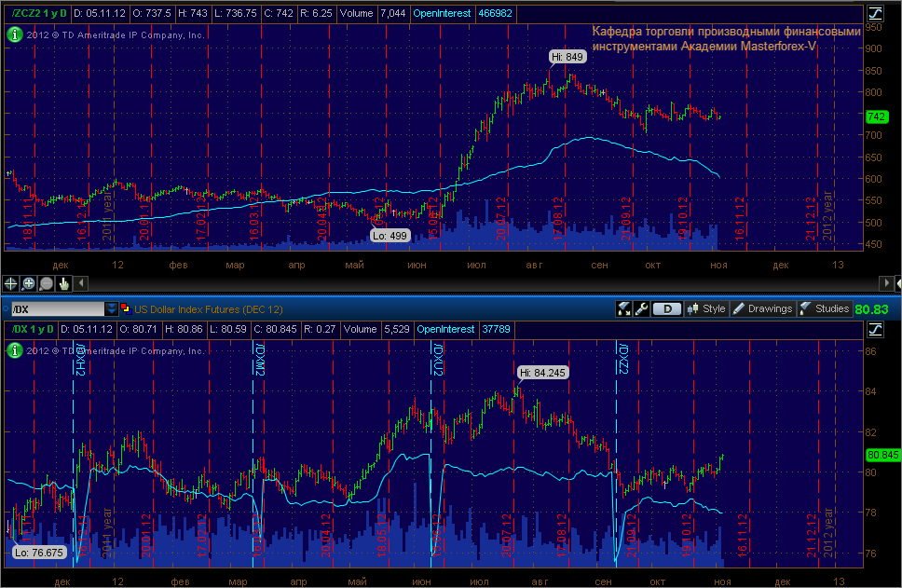Click the studies flask with arrow icon
The width and height of the screenshot is (902, 588).
coord(623,309)
